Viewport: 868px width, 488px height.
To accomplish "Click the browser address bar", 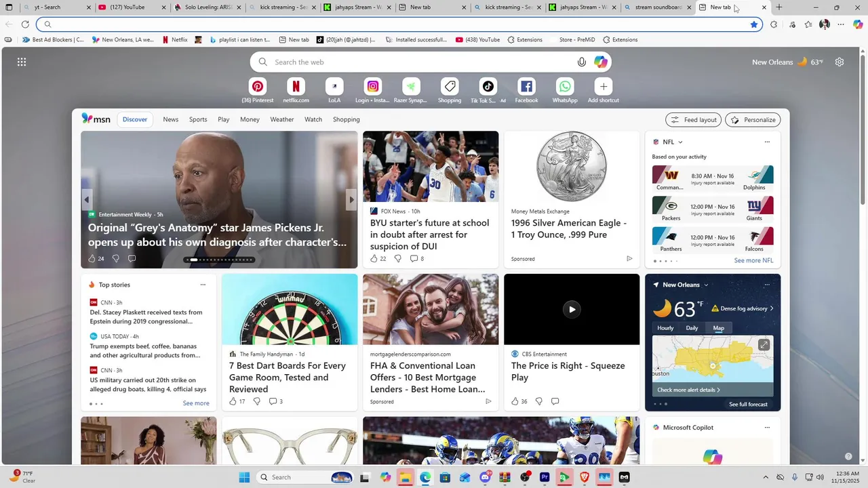I will click(x=400, y=24).
